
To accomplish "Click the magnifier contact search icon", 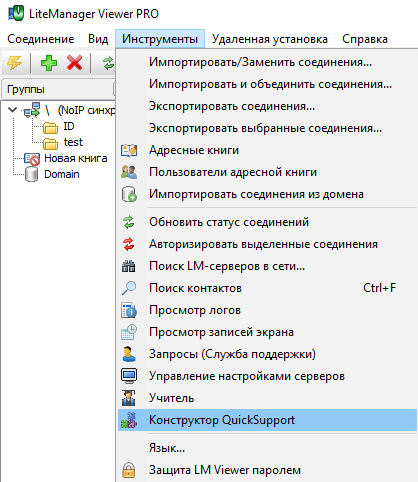I will coord(129,288).
